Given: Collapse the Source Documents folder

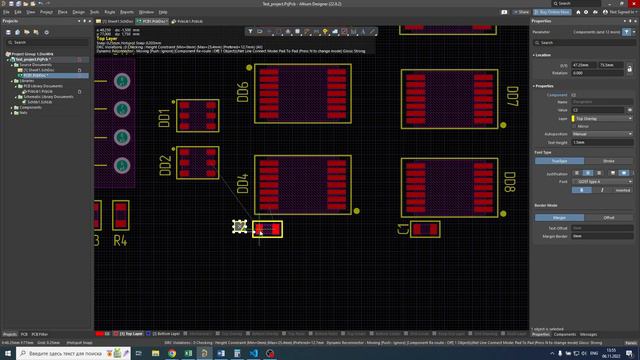Looking at the screenshot, I should [12, 65].
